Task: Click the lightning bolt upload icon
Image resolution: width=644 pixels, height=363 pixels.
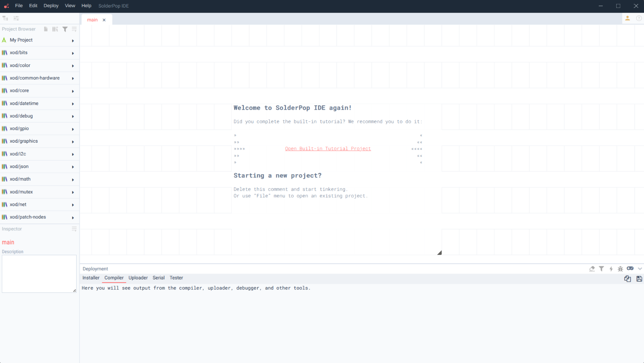Action: tap(611, 269)
